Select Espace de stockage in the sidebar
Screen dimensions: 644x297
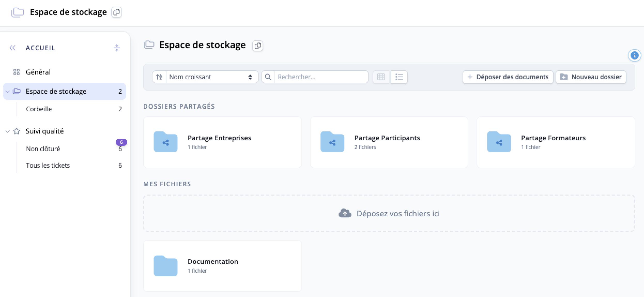(65, 91)
